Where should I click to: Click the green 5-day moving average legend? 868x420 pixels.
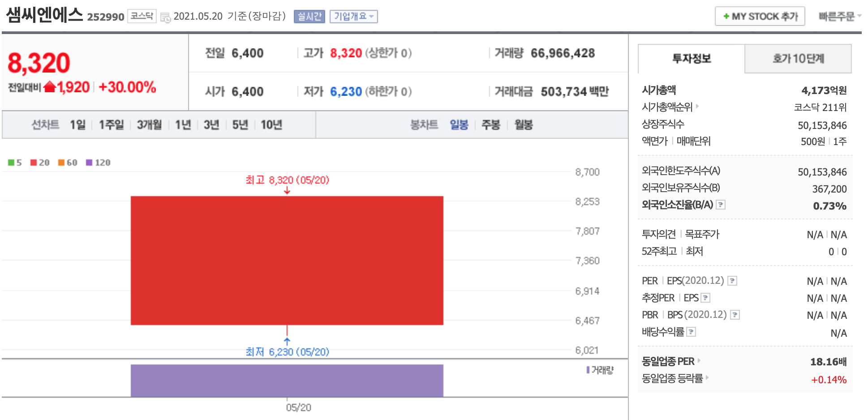15,163
